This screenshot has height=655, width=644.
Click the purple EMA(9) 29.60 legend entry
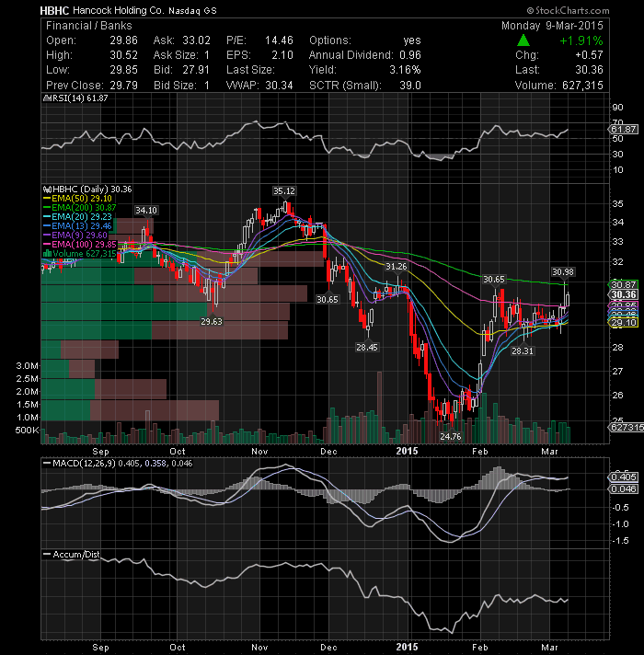[x=79, y=236]
